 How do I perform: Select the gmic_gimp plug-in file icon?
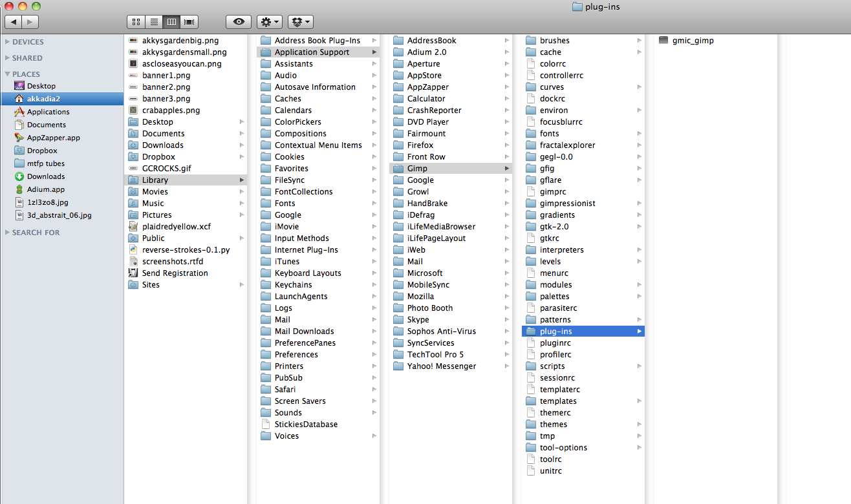(663, 41)
